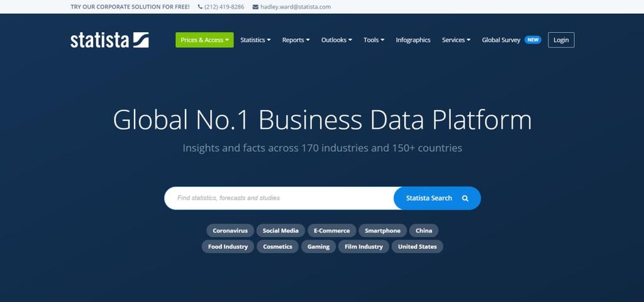The width and height of the screenshot is (644, 302).
Task: Click hadley.ward@statista.com email link
Action: (296, 7)
